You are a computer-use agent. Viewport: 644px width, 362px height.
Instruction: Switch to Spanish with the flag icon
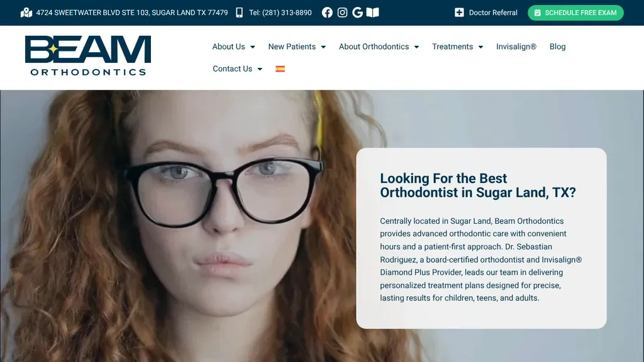pos(280,69)
